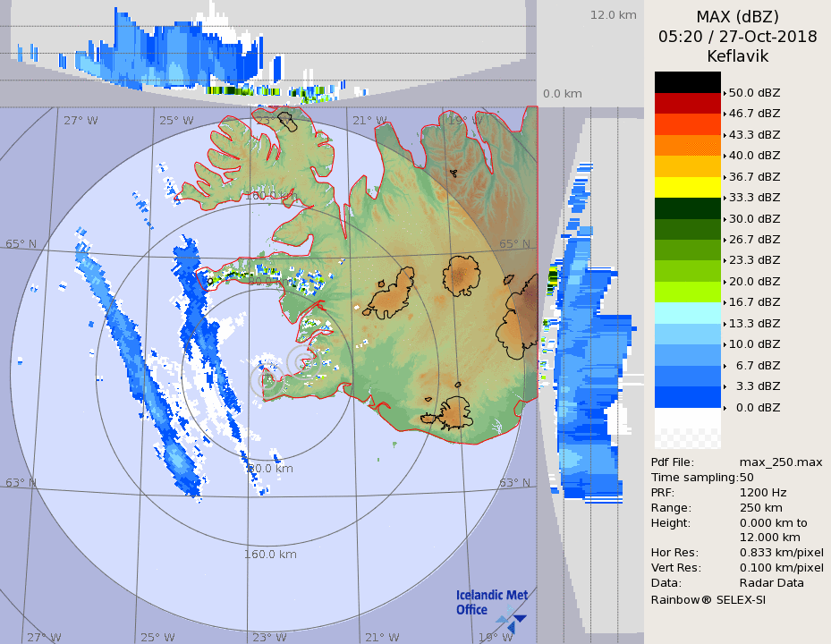Click the 65° N label on left edge

(21, 244)
